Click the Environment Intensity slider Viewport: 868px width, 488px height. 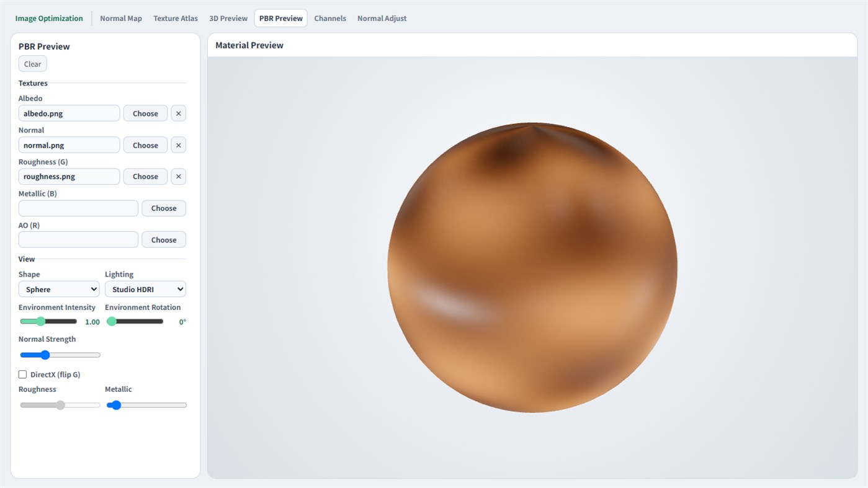48,321
